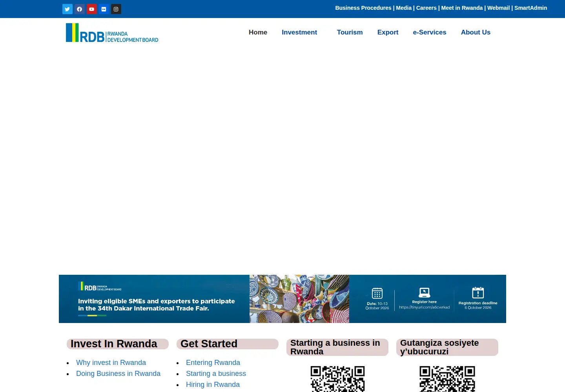The image size is (565, 392).
Task: Open the SmartAdmin link
Action: tap(530, 8)
